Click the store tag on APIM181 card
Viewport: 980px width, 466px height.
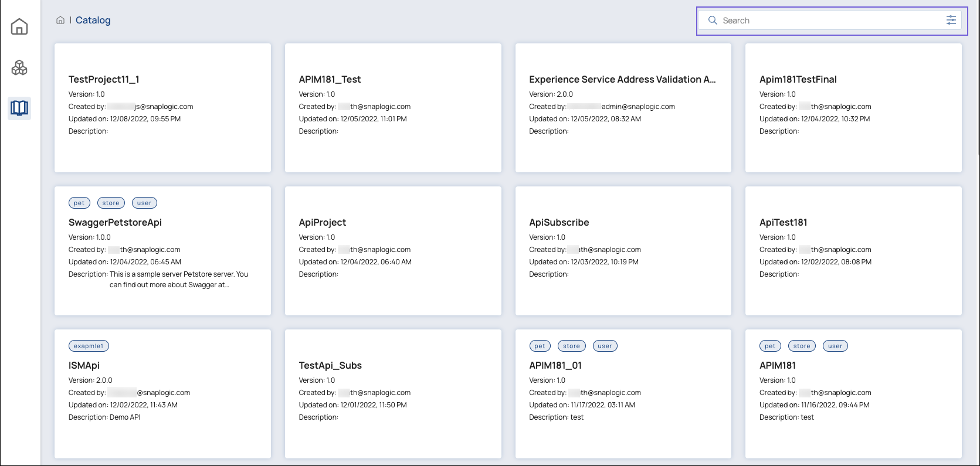click(802, 346)
